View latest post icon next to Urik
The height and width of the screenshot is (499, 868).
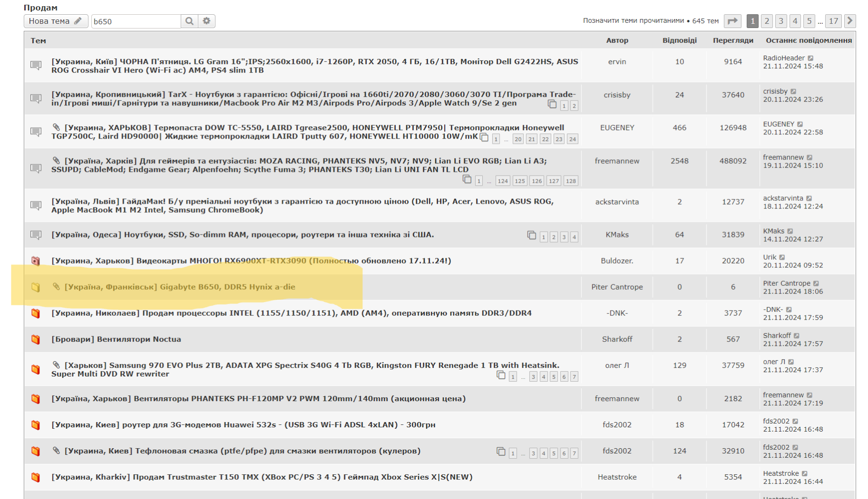pos(782,257)
